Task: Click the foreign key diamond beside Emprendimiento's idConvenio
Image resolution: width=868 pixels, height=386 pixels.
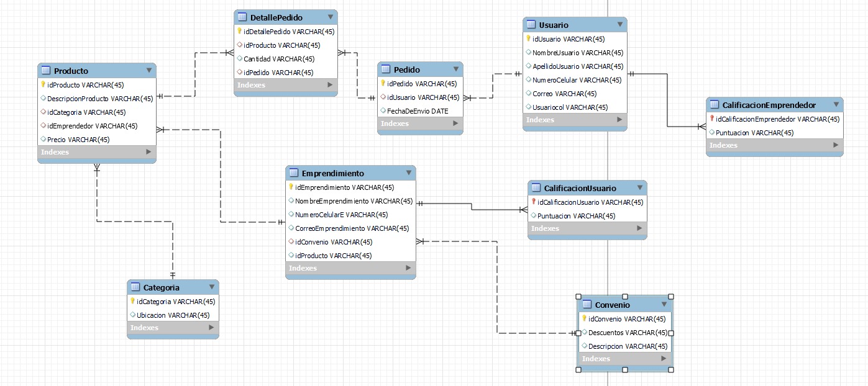Action: click(x=291, y=242)
